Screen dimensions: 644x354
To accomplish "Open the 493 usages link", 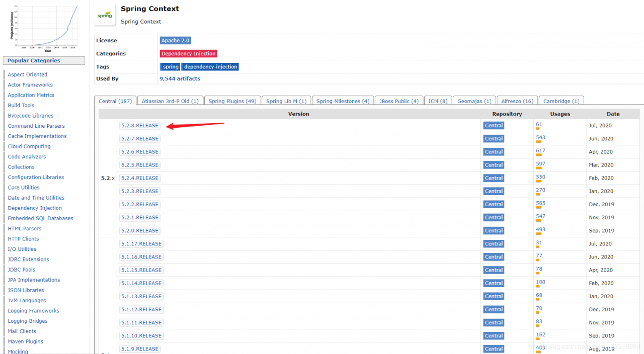I will tap(540, 229).
